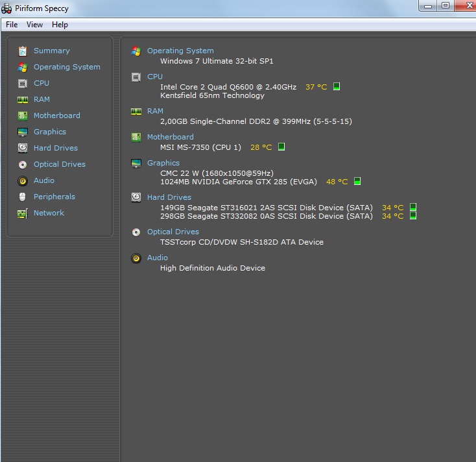Click the Hard Drives disk icon in sidebar
476x462 pixels.
pyautogui.click(x=23, y=148)
